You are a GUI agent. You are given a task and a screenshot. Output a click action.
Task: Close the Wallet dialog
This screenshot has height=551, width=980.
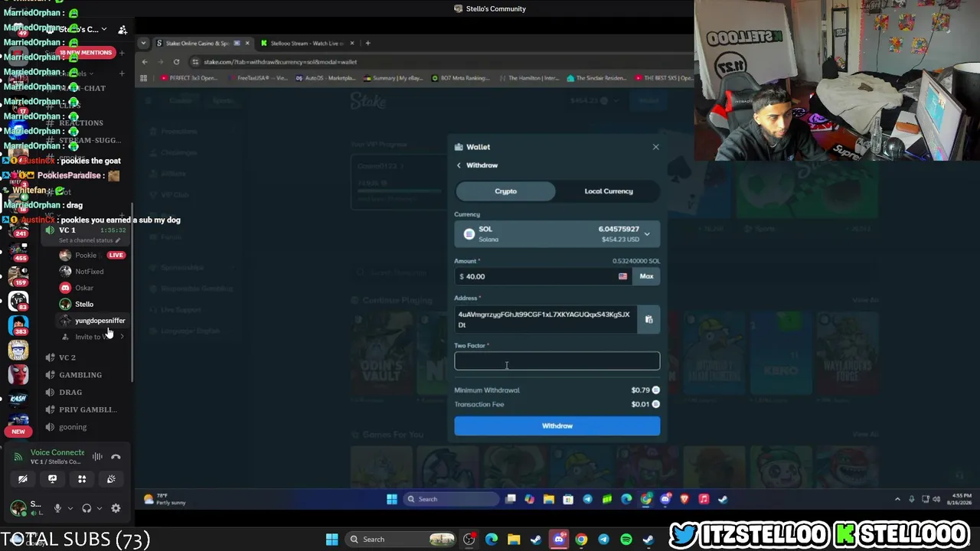point(655,147)
